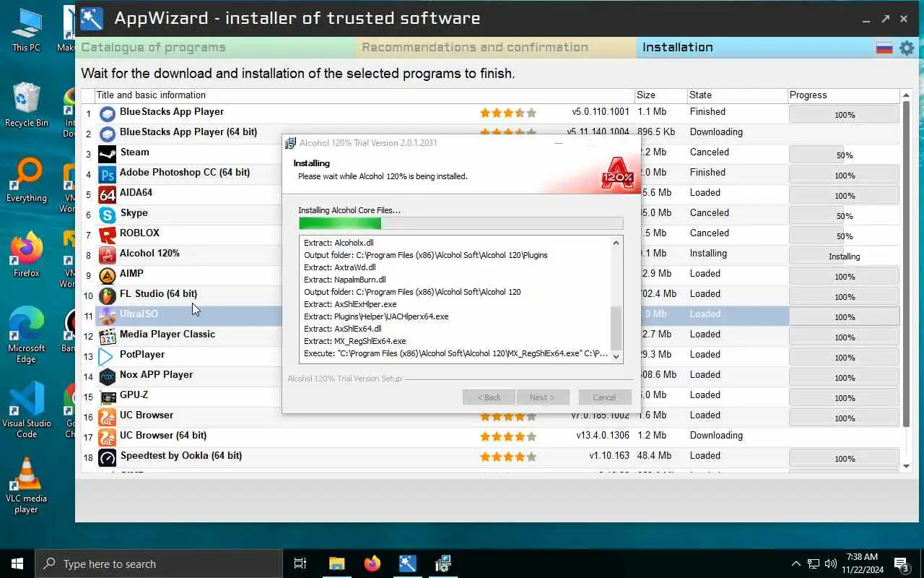The image size is (924, 578).
Task: Open VLC media player desktop shortcut
Action: (26, 486)
